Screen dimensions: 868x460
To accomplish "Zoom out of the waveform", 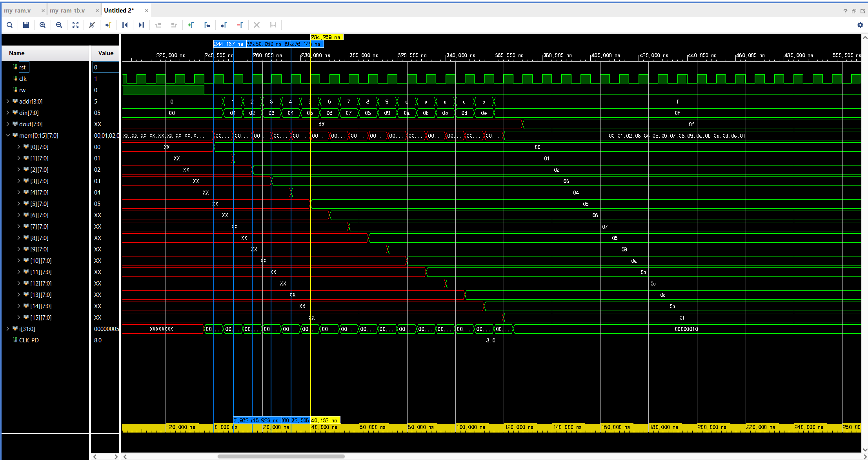I will tap(59, 25).
